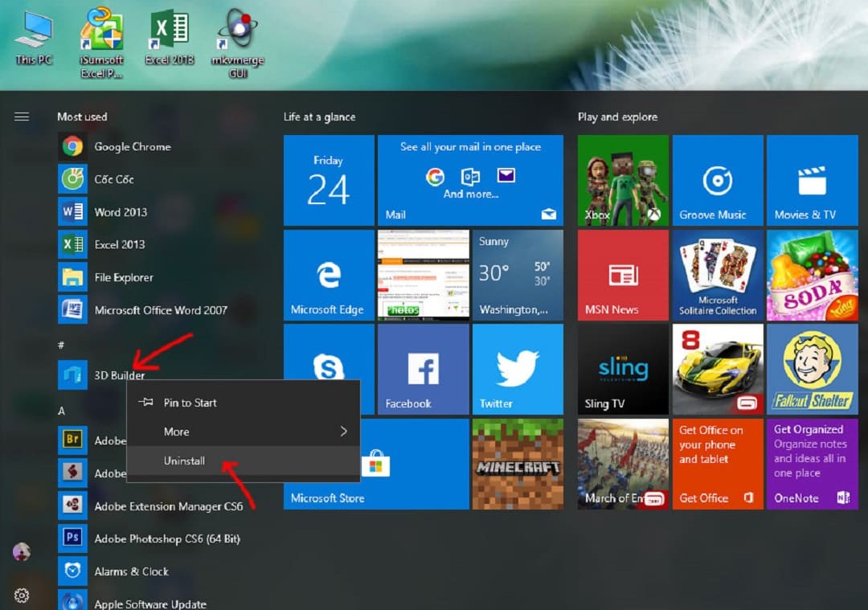Open the Excel 2013 desktop shortcut
The image size is (868, 610).
[x=170, y=39]
